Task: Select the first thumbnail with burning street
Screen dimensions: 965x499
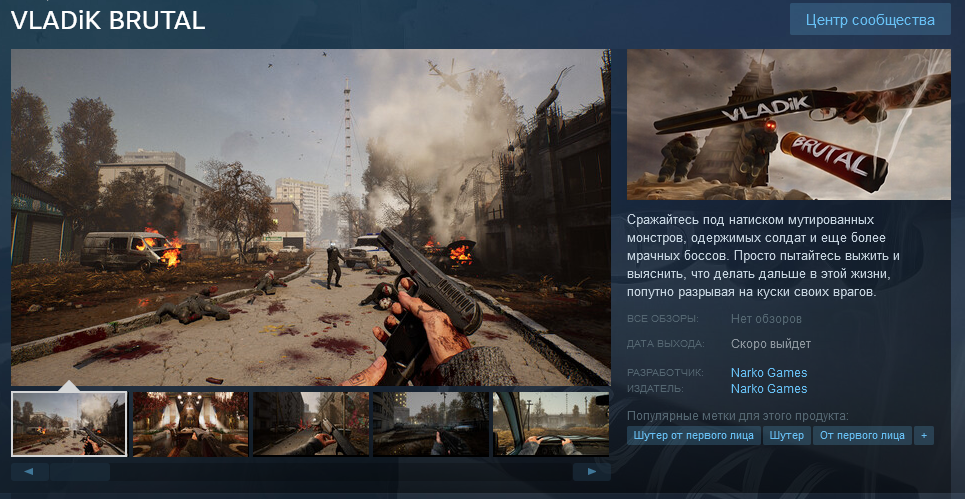Action: click(x=69, y=424)
